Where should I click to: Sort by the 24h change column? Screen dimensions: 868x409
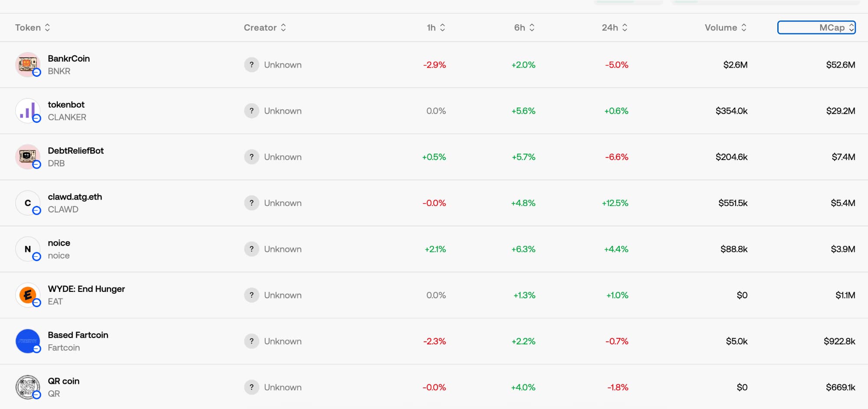coord(614,28)
